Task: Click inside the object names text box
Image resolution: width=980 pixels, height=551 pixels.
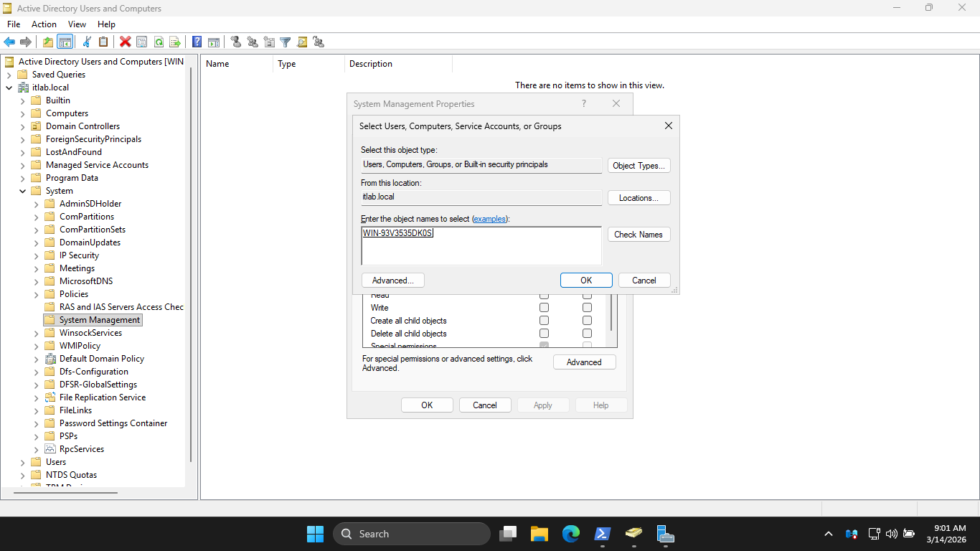Action: click(481, 246)
